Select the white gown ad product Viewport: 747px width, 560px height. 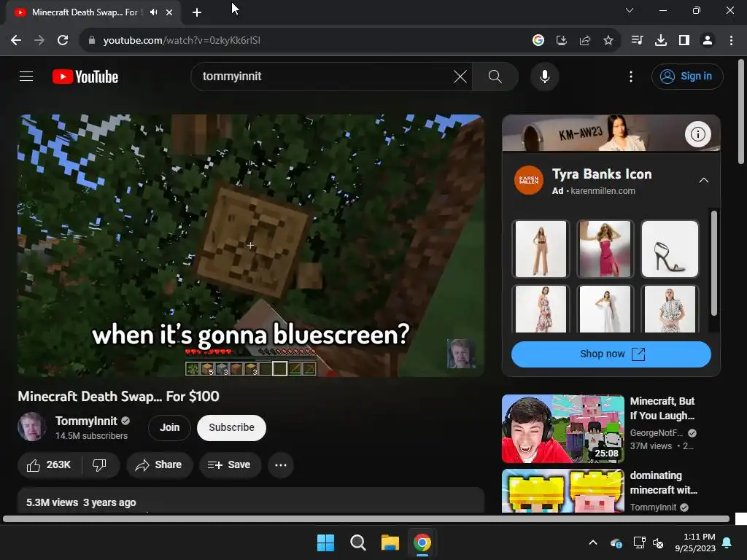(x=605, y=308)
